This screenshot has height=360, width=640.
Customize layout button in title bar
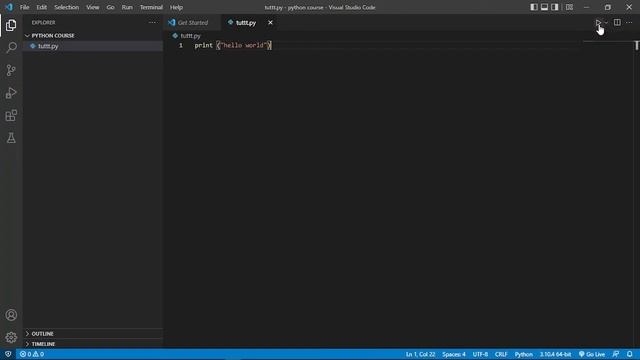tap(569, 7)
